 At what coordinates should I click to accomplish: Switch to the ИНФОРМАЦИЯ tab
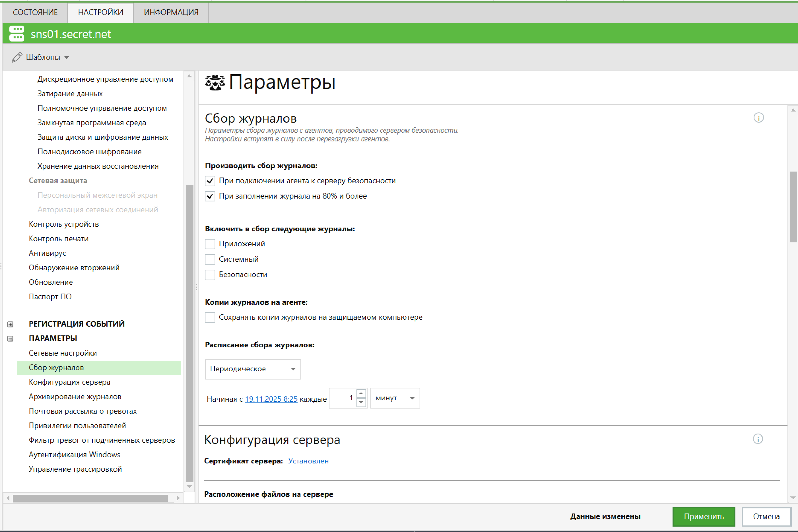point(171,13)
